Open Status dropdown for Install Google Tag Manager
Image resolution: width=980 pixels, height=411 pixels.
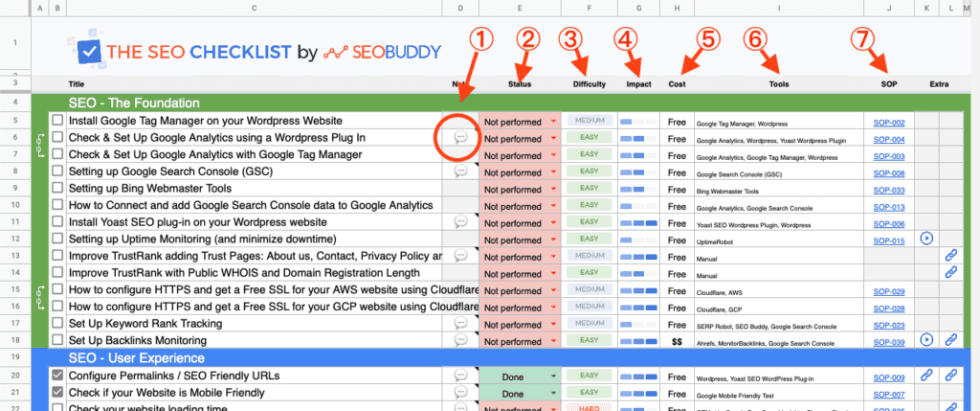coord(554,122)
